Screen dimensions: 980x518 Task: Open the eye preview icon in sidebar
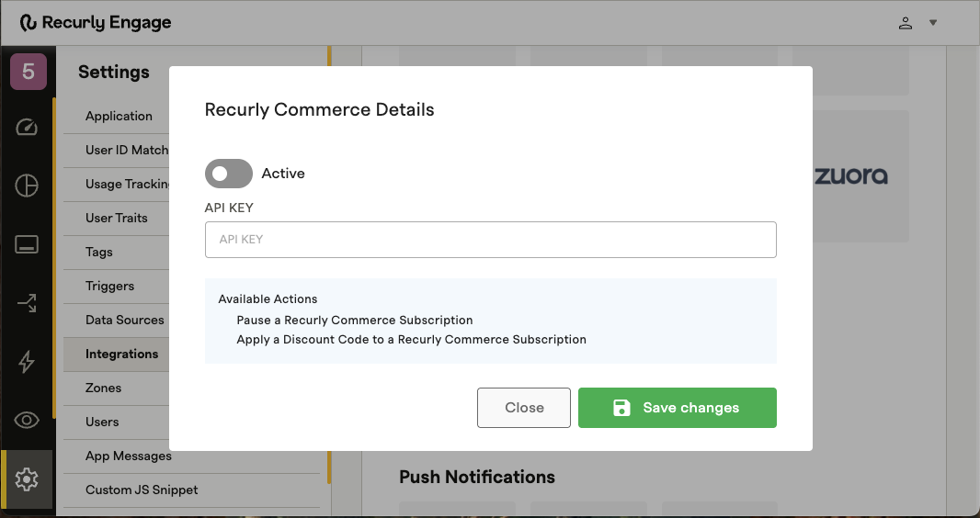click(x=27, y=420)
